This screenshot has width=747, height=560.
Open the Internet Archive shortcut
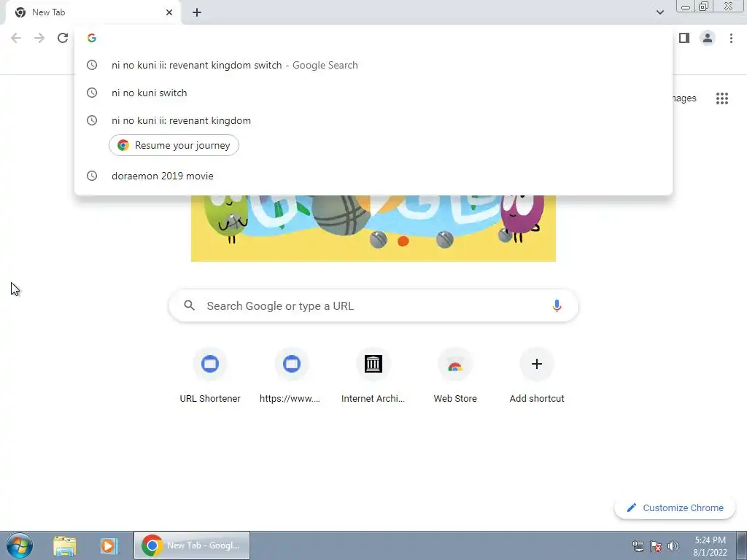373,376
